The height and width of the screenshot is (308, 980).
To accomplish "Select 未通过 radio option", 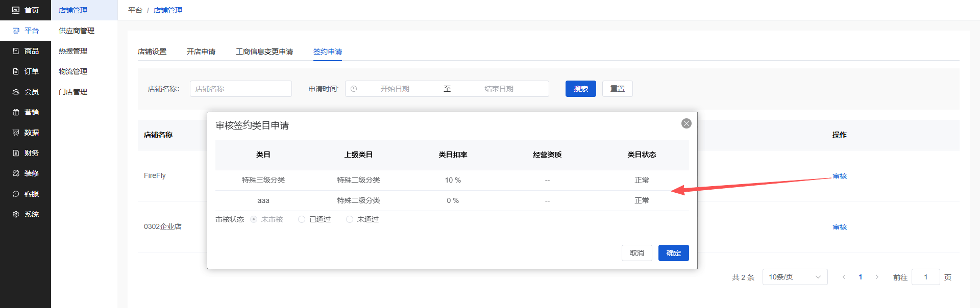I will click(x=362, y=219).
